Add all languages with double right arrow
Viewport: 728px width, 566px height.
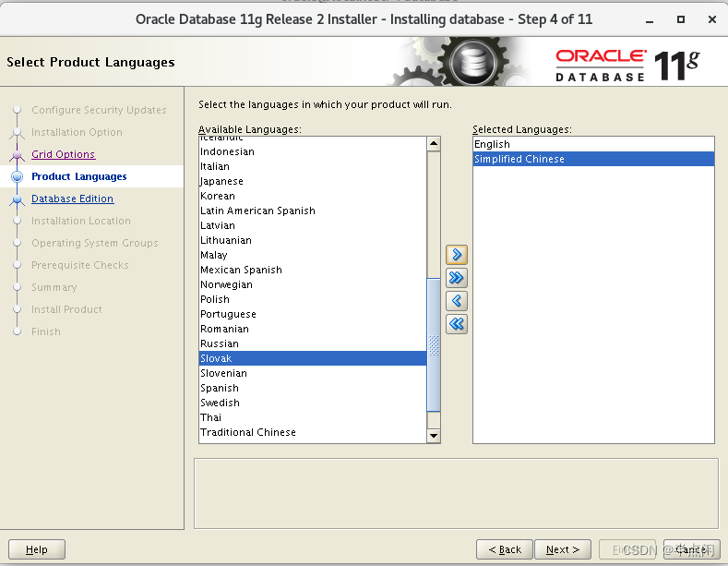457,278
